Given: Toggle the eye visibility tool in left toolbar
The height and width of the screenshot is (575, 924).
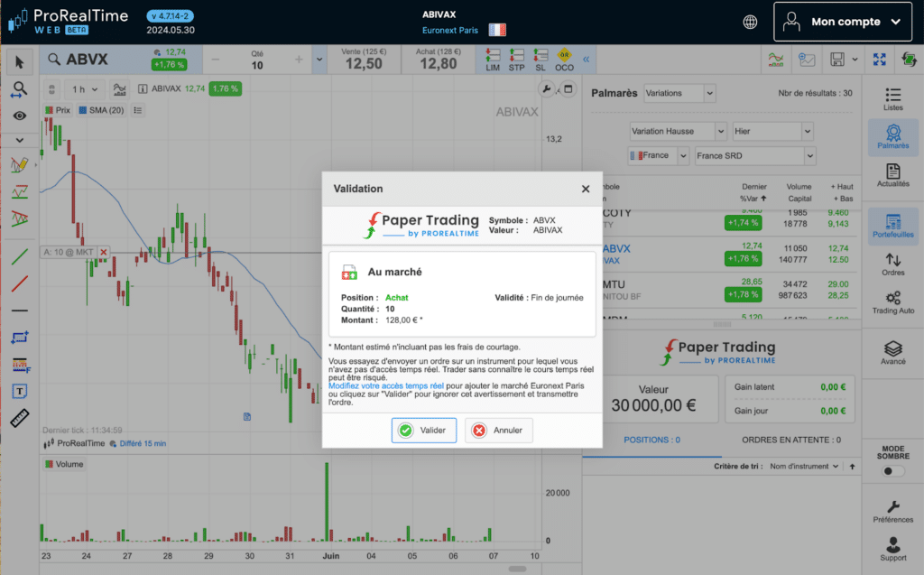Looking at the screenshot, I should point(20,116).
